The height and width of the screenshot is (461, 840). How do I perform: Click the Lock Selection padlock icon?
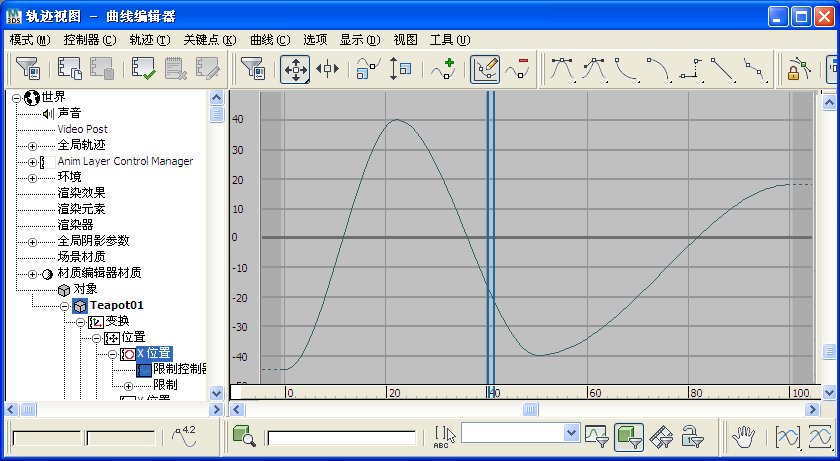tap(798, 69)
